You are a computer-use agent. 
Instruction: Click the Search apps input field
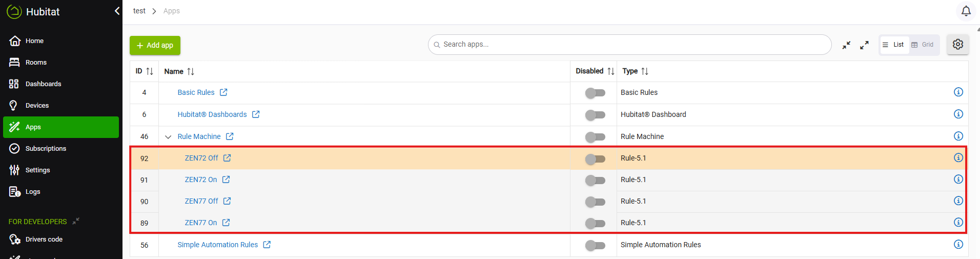(x=629, y=45)
